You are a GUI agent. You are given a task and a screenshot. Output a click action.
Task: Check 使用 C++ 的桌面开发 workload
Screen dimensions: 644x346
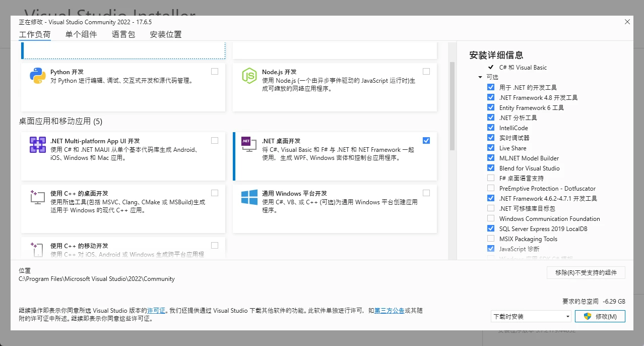[215, 193]
